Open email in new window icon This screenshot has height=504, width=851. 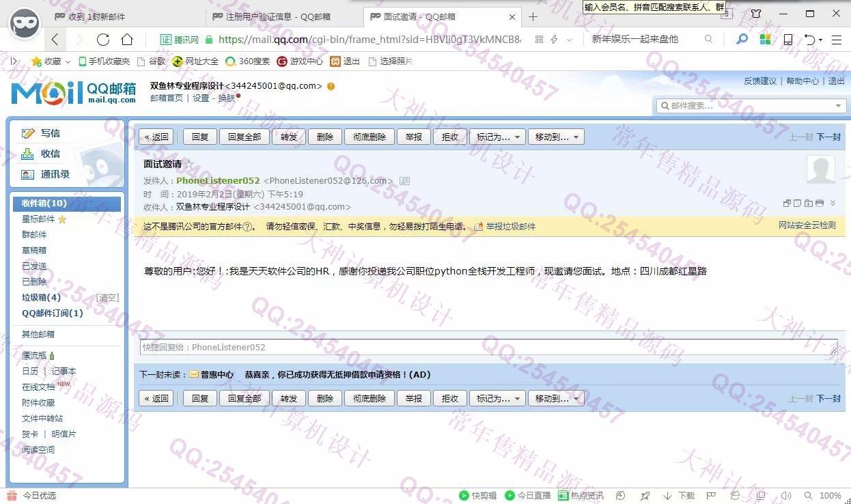[787, 203]
